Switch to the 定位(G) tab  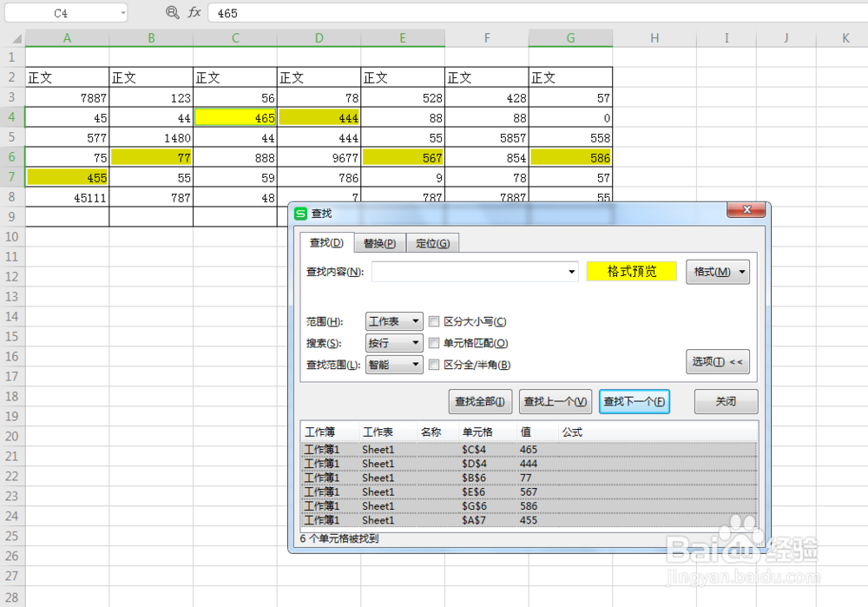tap(433, 243)
